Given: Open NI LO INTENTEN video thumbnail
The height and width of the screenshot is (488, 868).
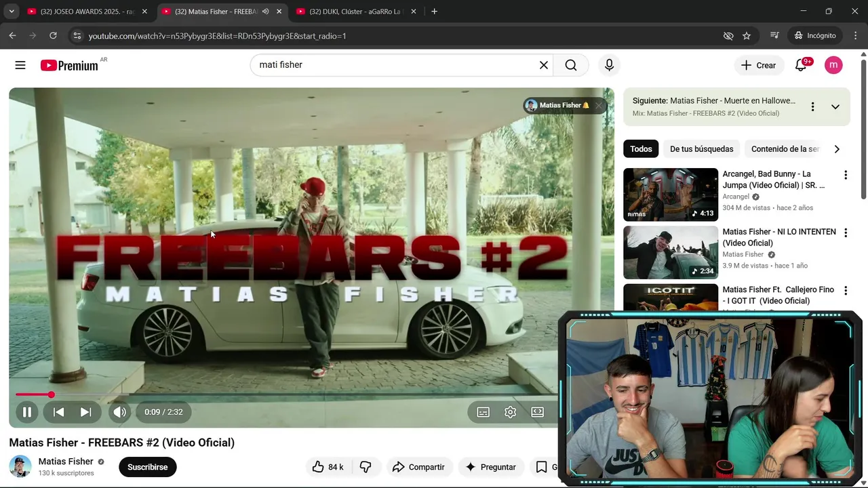Looking at the screenshot, I should (x=671, y=252).
